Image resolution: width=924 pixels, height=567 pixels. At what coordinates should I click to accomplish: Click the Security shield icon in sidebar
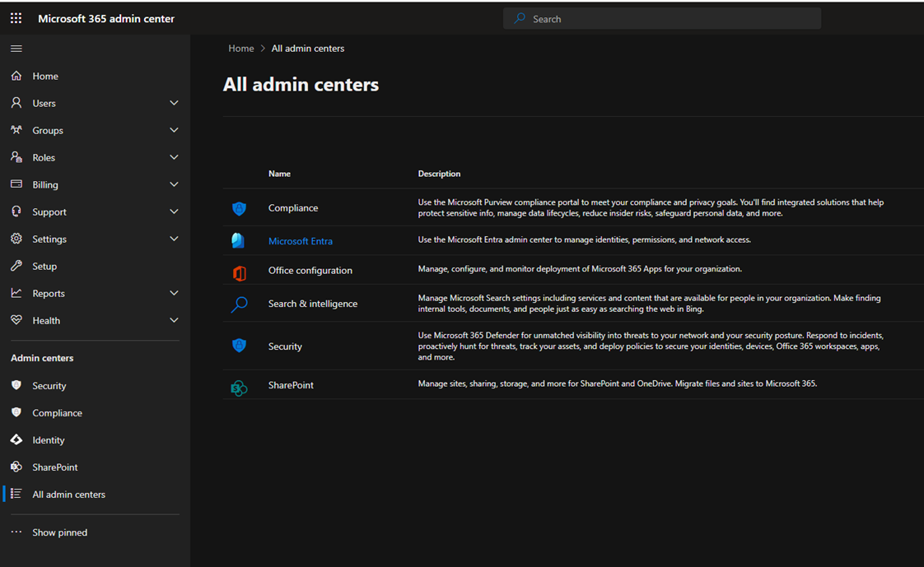tap(16, 385)
